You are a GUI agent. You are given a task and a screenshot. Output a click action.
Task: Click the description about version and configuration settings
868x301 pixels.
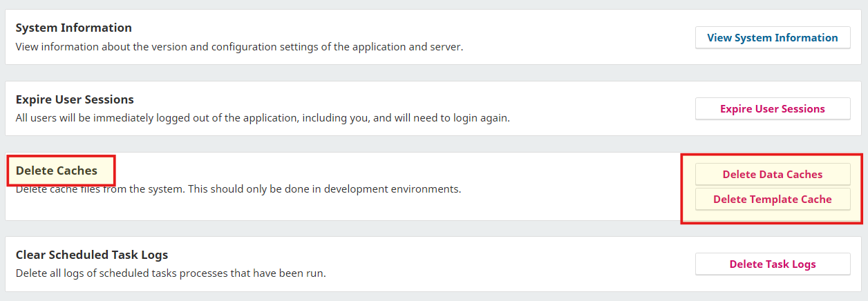tap(239, 47)
